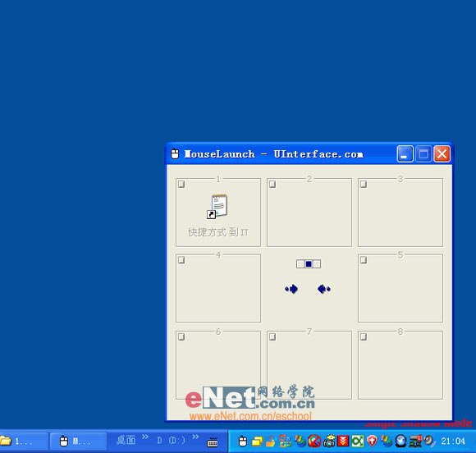
Task: Click the speaker volume icon in tray
Action: click(429, 441)
